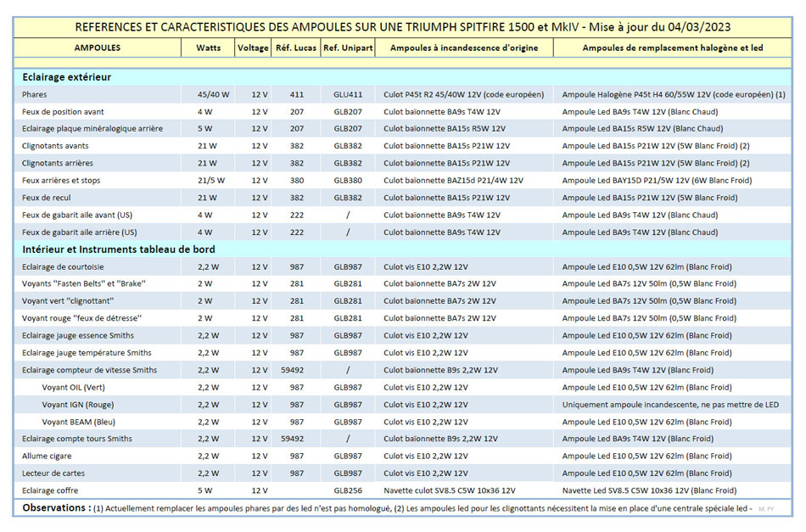Select the 'AMPOULES' column header
This screenshot has width=806, height=532.
(98, 48)
